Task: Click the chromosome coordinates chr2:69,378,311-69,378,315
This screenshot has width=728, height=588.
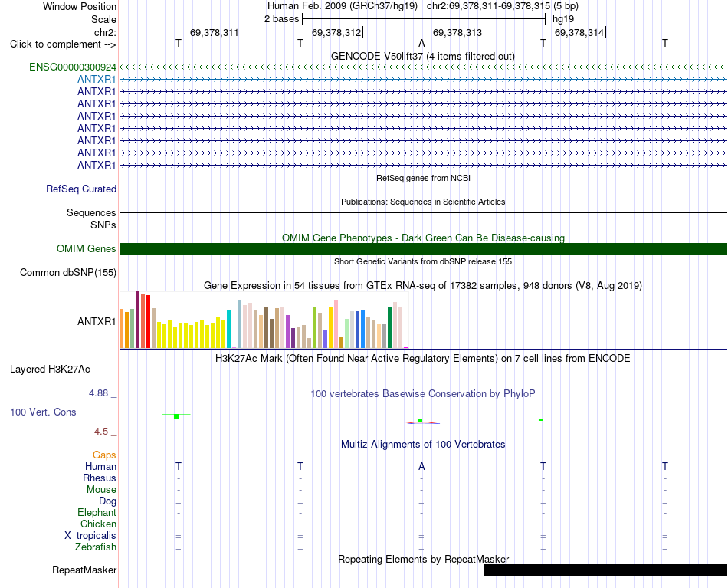Action: click(x=488, y=6)
